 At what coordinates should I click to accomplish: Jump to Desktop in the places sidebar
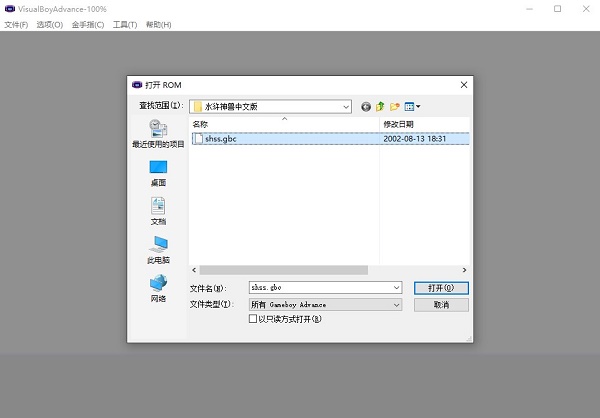[x=158, y=173]
